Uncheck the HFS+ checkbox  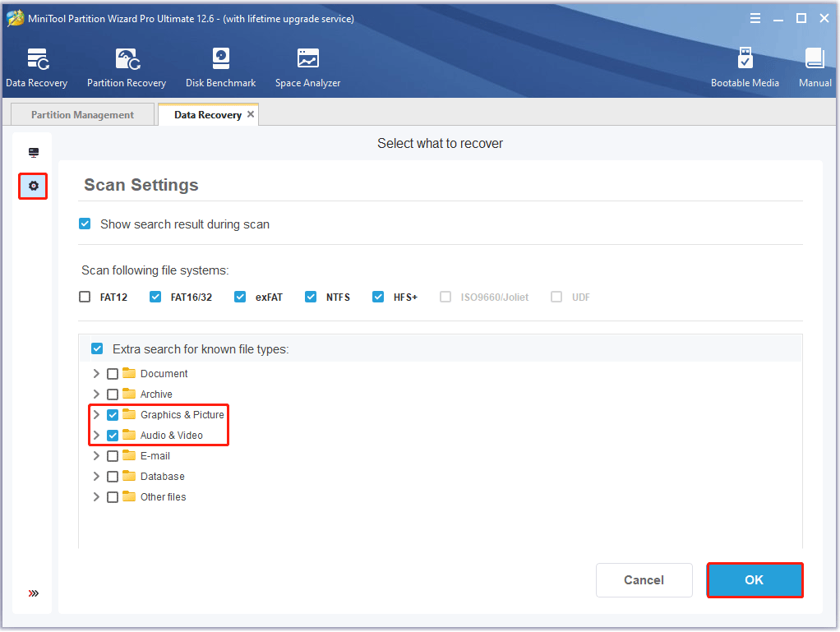click(378, 297)
